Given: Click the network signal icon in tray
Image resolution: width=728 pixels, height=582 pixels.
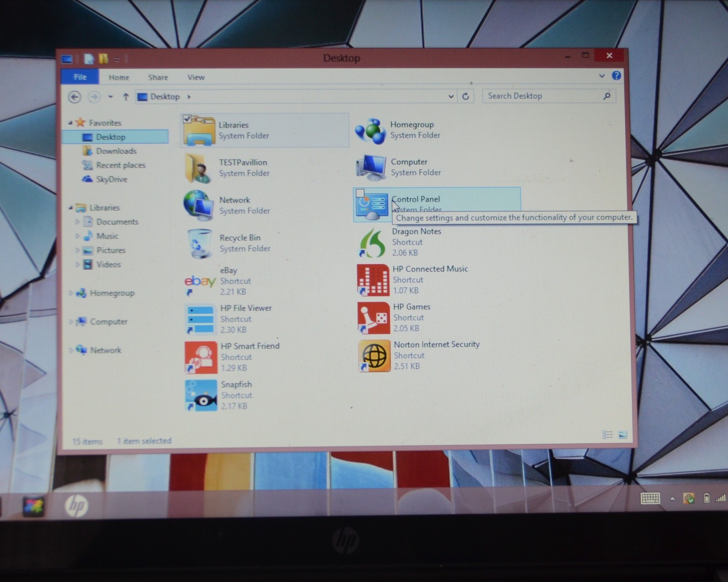Looking at the screenshot, I should point(721,498).
